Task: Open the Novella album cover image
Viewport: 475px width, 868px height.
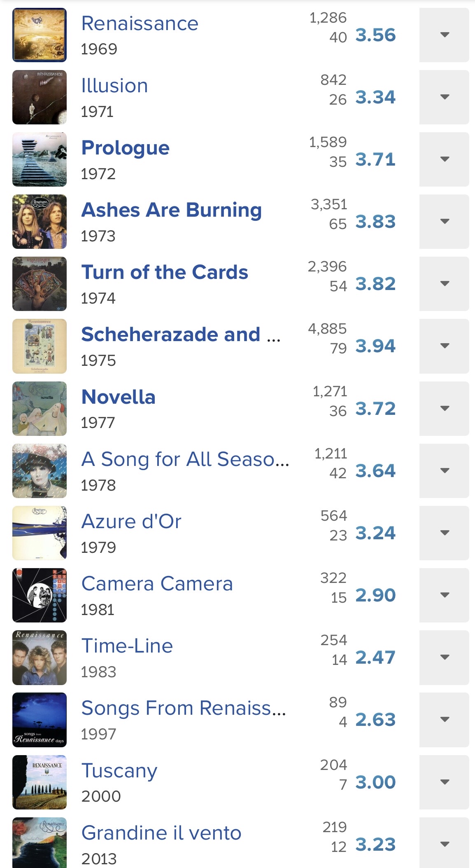Action: [x=40, y=409]
